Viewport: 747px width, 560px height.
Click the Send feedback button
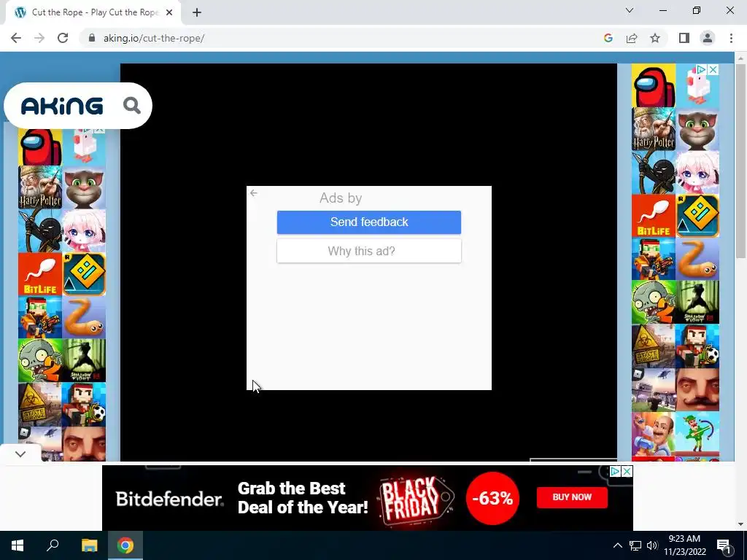pyautogui.click(x=368, y=222)
